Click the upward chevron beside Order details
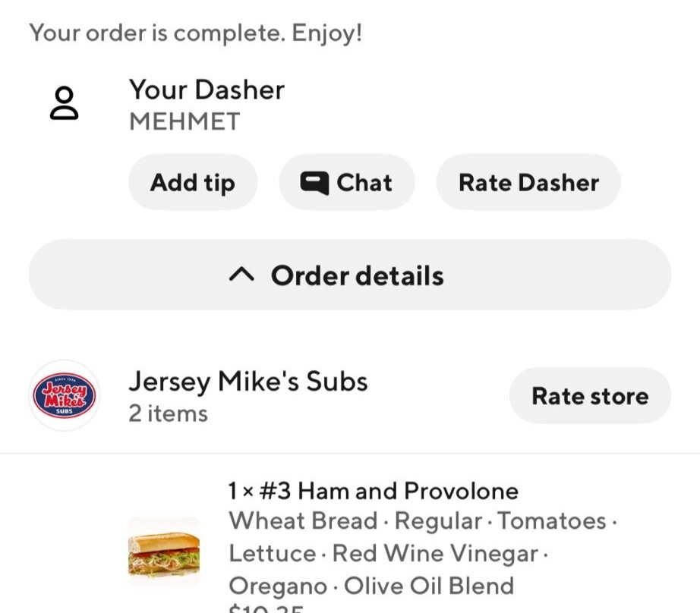 [241, 275]
